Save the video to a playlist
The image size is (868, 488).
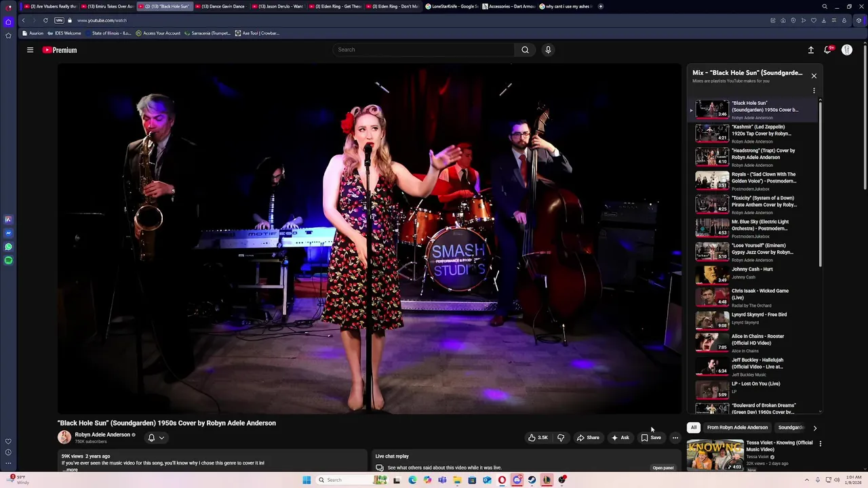651,438
